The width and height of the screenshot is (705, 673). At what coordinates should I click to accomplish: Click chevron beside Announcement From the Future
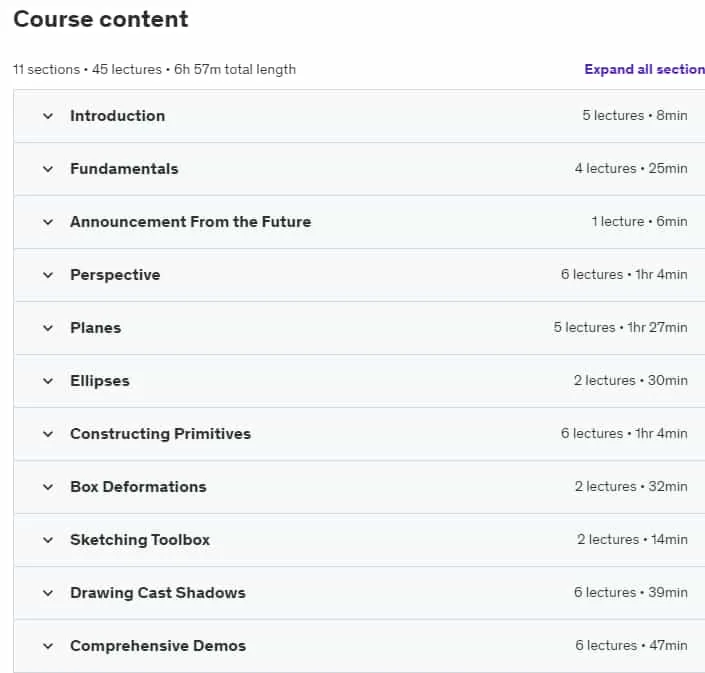pyautogui.click(x=48, y=222)
